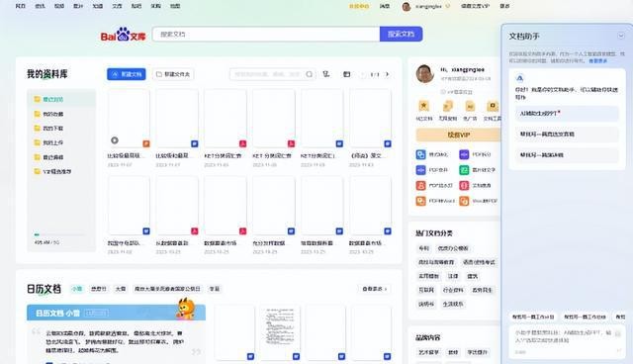The image size is (633, 364).
Task: Open the PDF转Word tool
Action: tap(435, 201)
